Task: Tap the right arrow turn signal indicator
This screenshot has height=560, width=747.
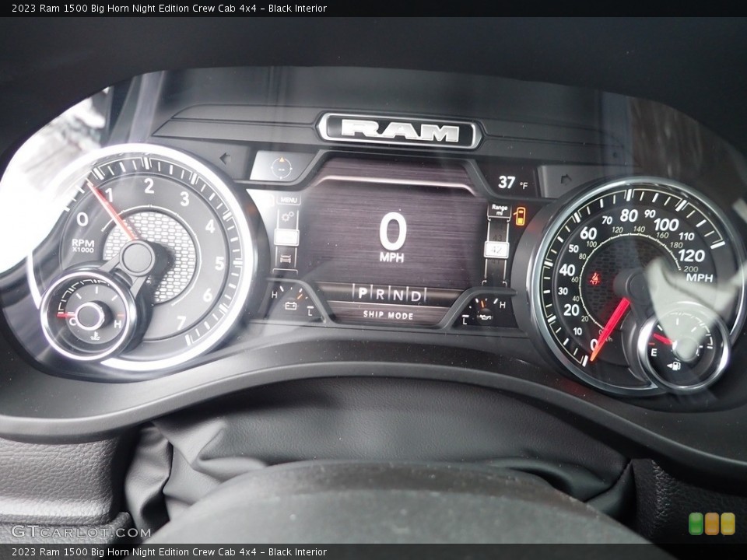Action: (566, 180)
